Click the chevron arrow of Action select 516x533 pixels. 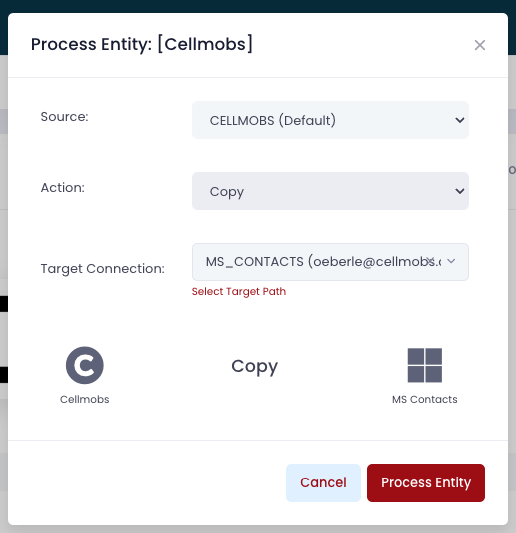(x=460, y=191)
